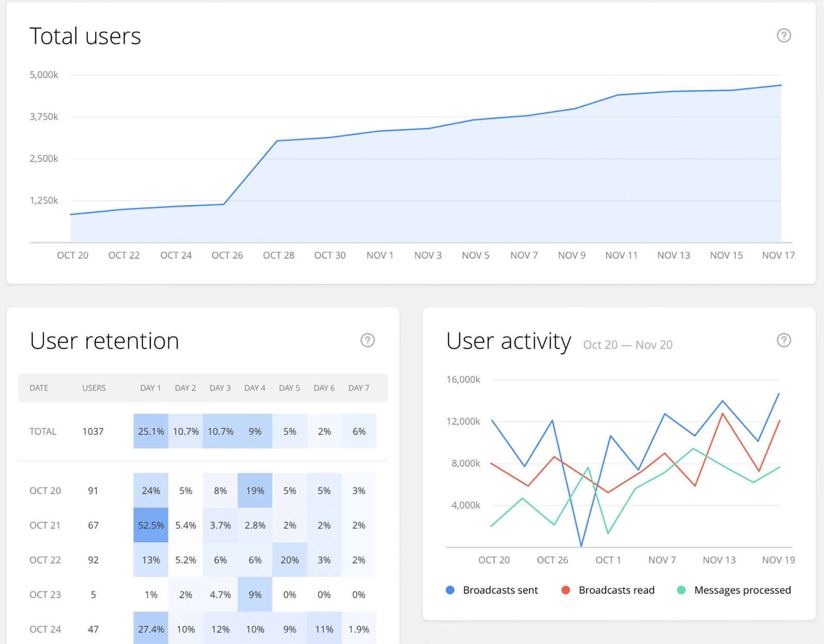Select the DAY 1 column header
Screen dimensions: 824x644
click(150, 388)
